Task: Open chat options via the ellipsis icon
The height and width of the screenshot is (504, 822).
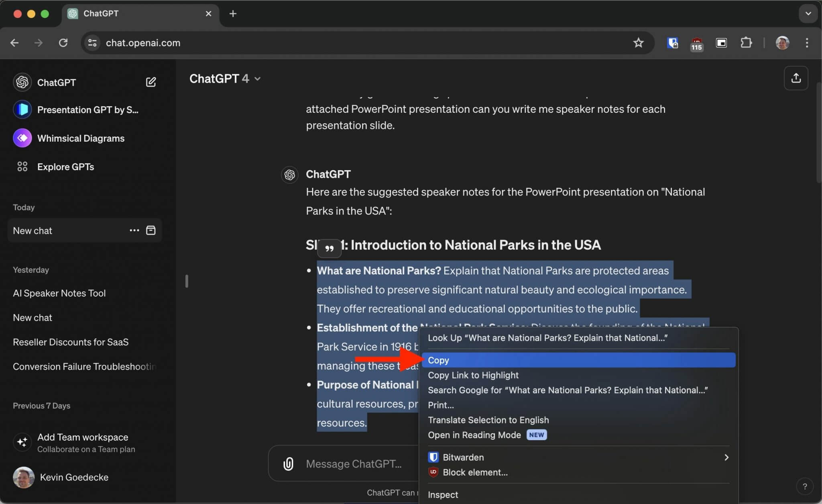Action: (x=134, y=230)
